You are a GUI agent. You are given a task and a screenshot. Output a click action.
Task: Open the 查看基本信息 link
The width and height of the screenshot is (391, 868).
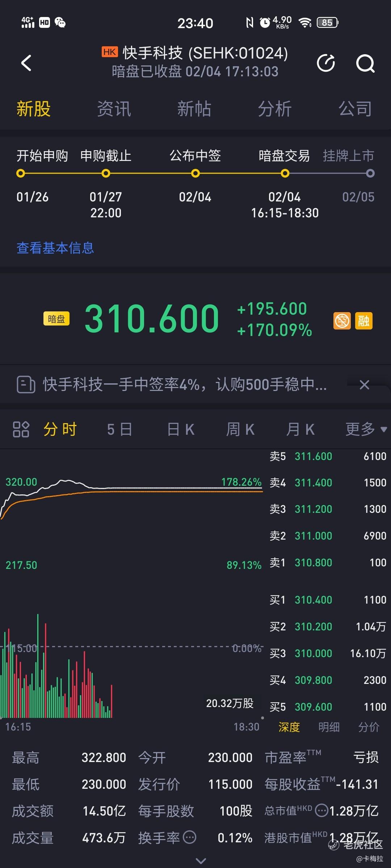click(x=55, y=248)
